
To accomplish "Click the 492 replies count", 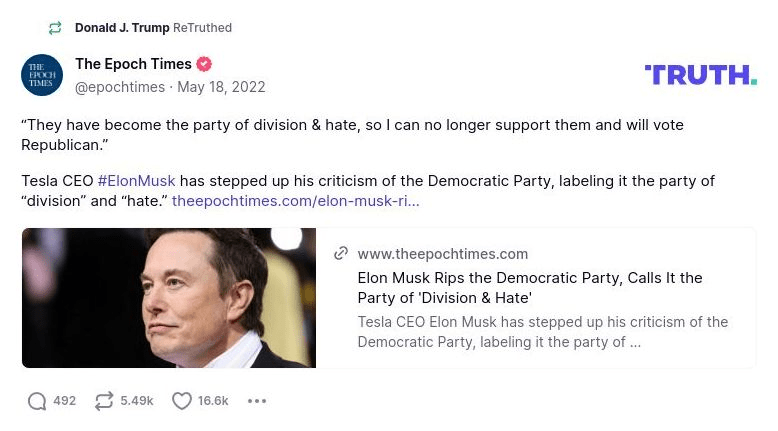I will [65, 401].
